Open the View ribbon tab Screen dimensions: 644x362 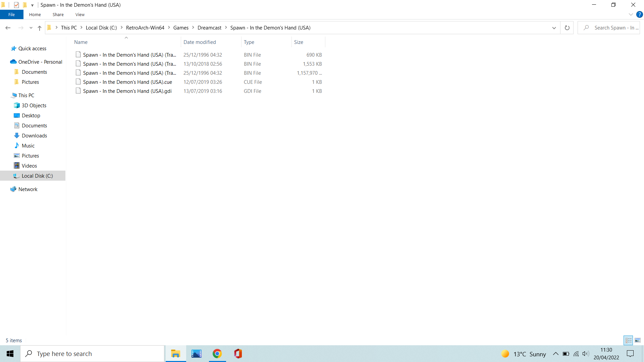click(x=80, y=14)
